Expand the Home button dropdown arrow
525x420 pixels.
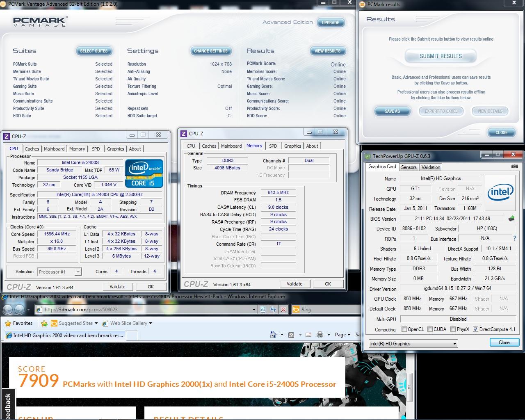pos(281,335)
